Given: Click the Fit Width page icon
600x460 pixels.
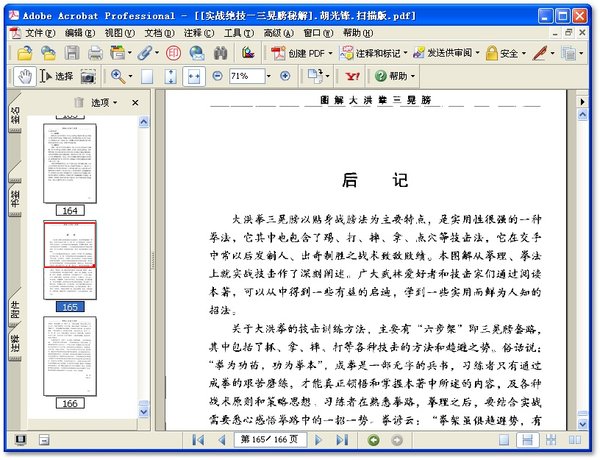Looking at the screenshot, I should coord(192,76).
